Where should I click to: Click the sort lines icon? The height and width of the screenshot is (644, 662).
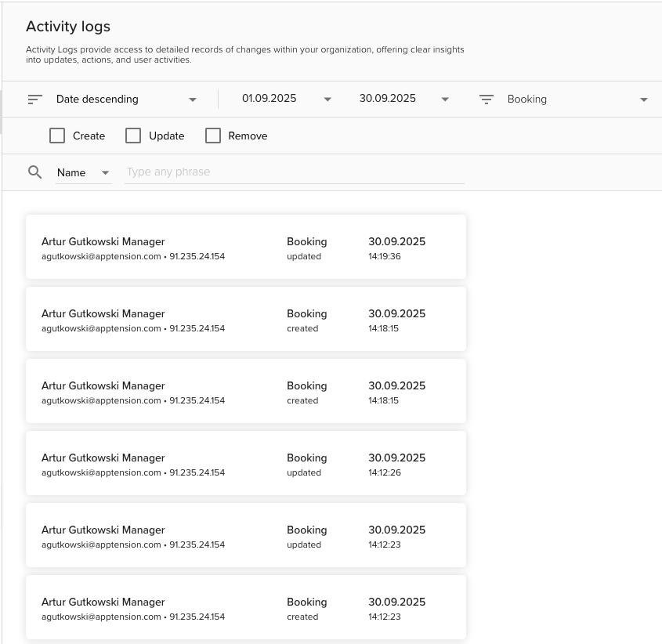click(34, 99)
